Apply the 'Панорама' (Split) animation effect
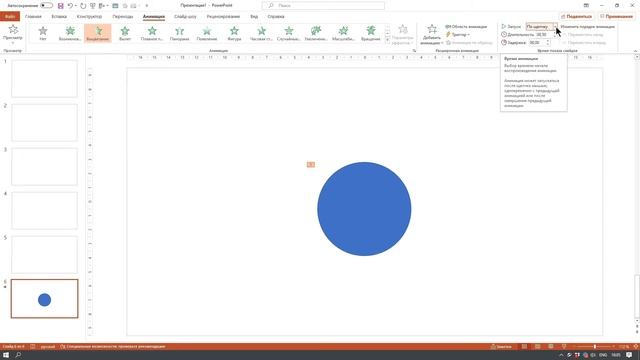 (180, 33)
